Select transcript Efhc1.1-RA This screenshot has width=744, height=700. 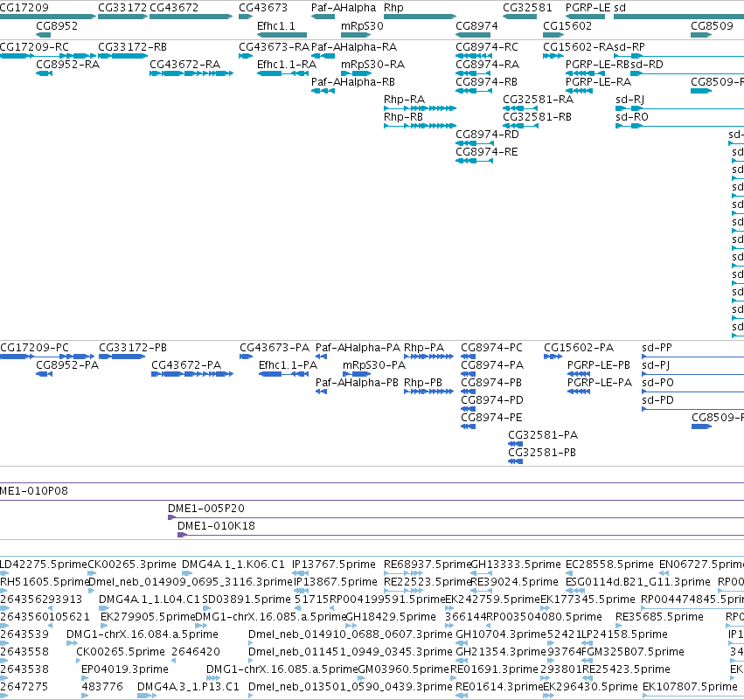coord(287,65)
